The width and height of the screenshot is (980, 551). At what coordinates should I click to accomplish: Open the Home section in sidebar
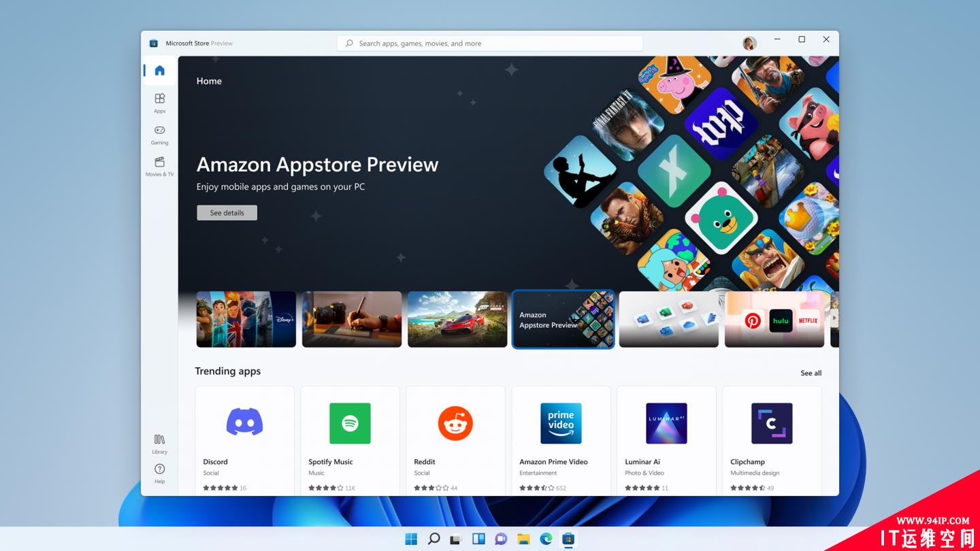159,71
